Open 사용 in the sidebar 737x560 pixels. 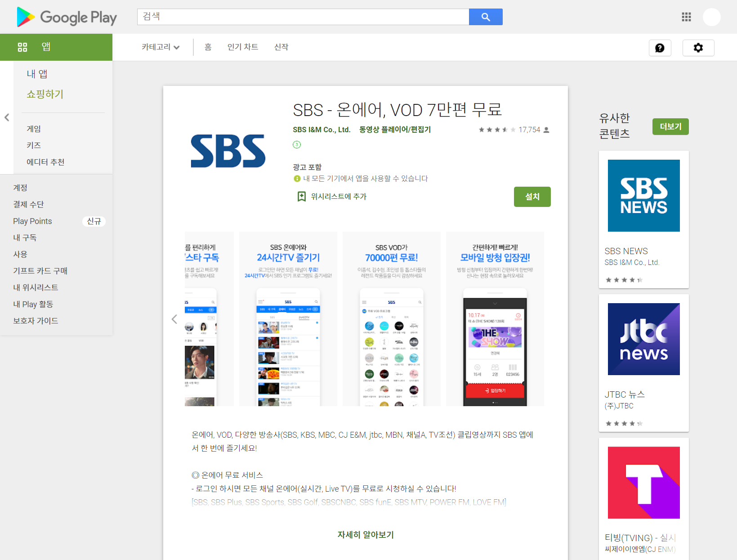(20, 254)
